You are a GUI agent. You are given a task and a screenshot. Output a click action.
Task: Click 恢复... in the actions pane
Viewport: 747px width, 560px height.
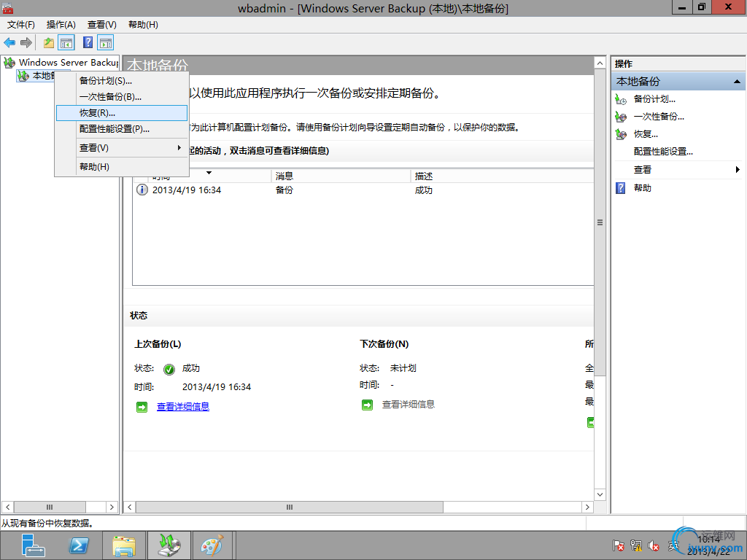click(646, 134)
